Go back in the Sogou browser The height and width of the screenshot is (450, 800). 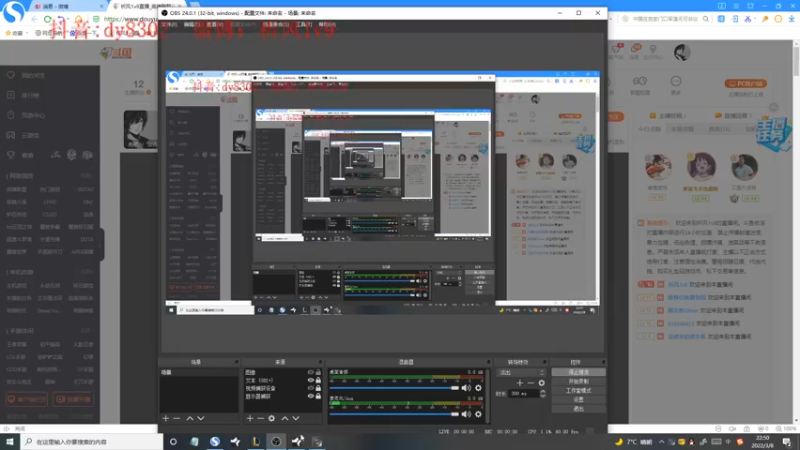34,19
